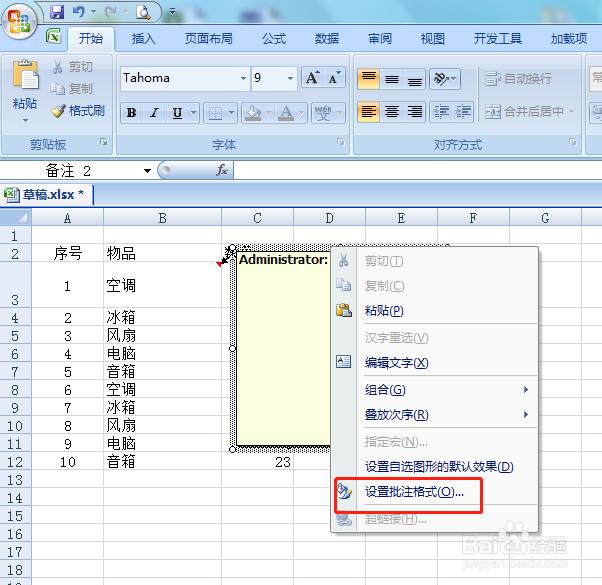Open the Name Box dropdown arrow
Viewport: 602px width, 585px height.
point(147,171)
